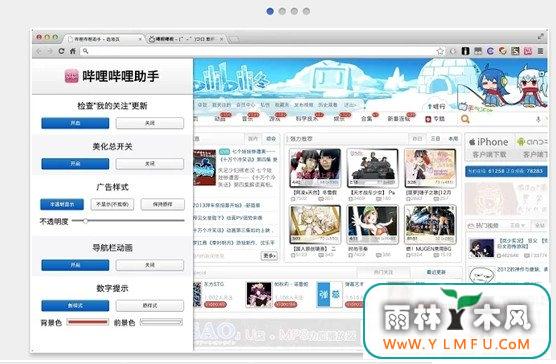The width and height of the screenshot is (556, 364).
Task: Click the 排行 ranking link
Action: [x=437, y=106]
